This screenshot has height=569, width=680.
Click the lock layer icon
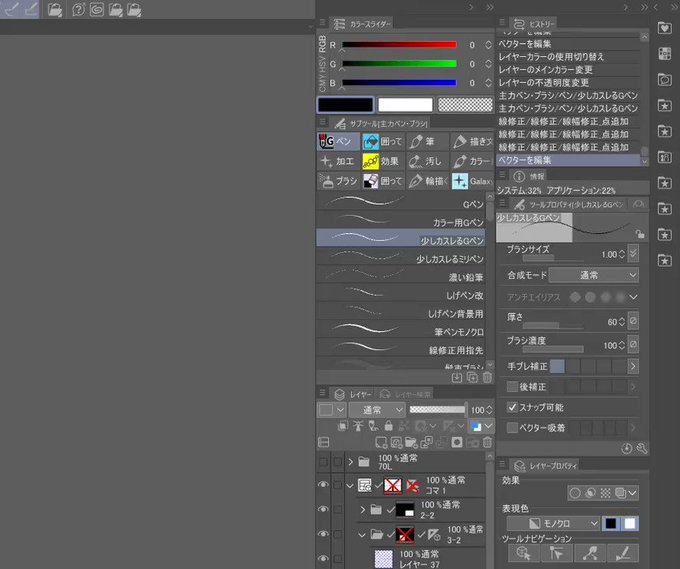[x=389, y=426]
